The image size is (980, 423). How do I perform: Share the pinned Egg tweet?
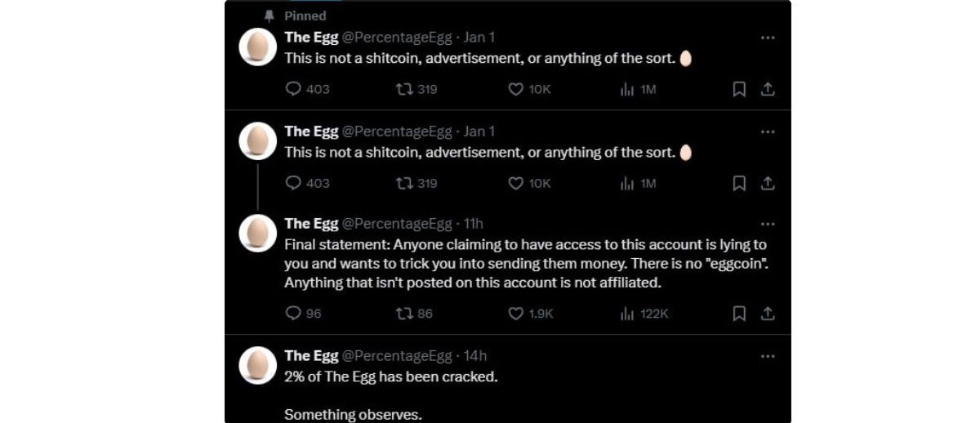click(768, 90)
